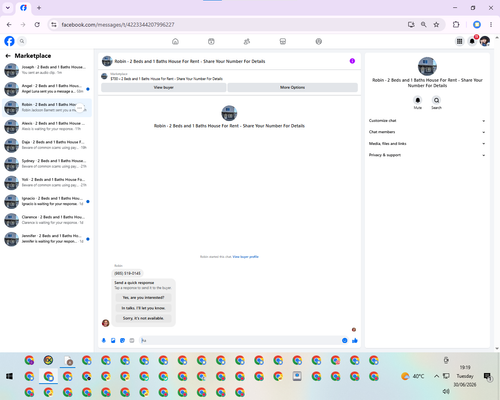Image resolution: width=500 pixels, height=400 pixels.
Task: Attach a file with the photo icon
Action: click(113, 340)
